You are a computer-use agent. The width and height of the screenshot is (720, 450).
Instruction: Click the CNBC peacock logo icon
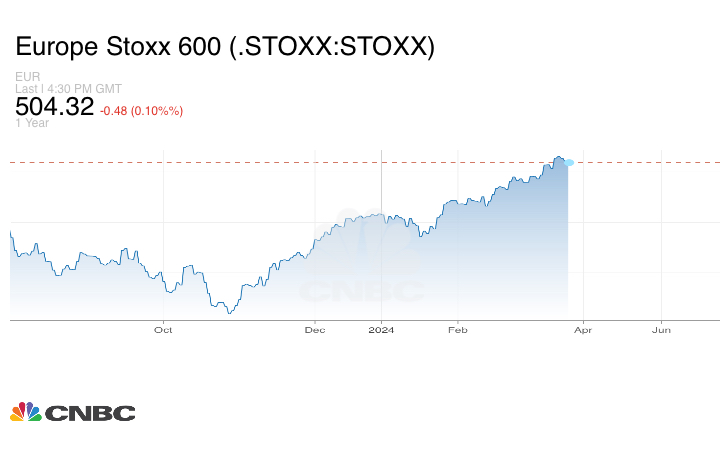[x=25, y=412]
